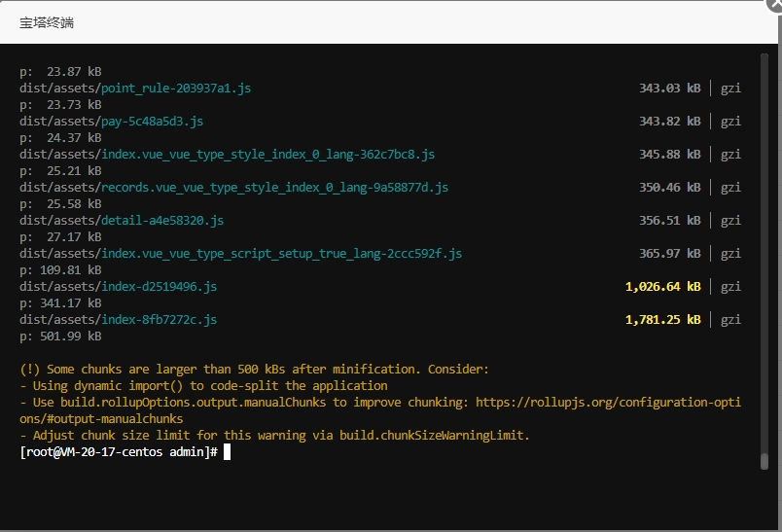Click the build.chunkSizeWarningLimit suggestion line
The image size is (782, 532).
tap(275, 436)
